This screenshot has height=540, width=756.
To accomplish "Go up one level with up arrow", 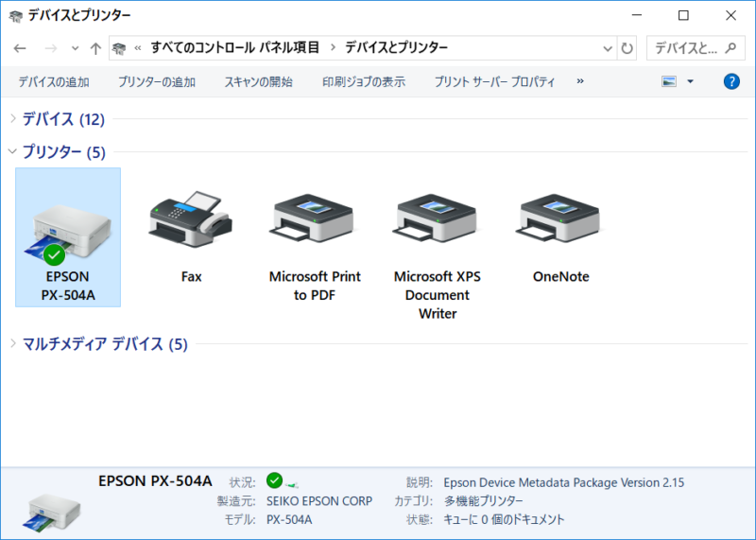I will click(95, 48).
